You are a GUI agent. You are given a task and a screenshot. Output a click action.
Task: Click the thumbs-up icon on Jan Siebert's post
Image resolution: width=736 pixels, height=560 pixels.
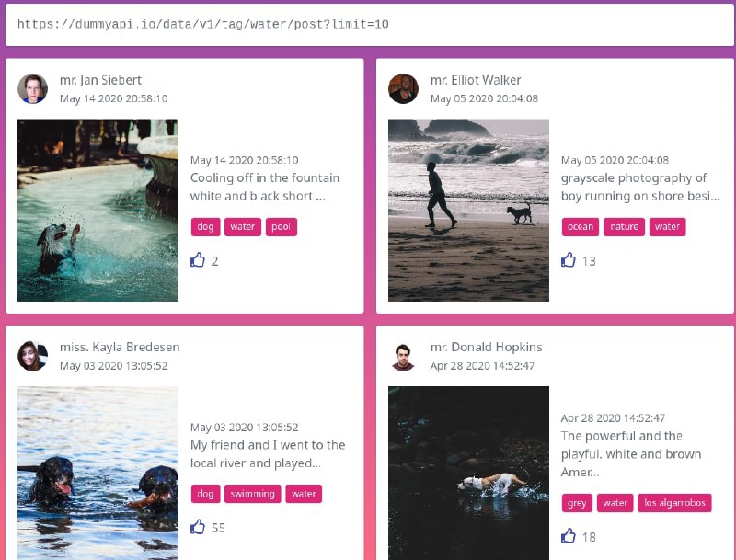(x=198, y=260)
